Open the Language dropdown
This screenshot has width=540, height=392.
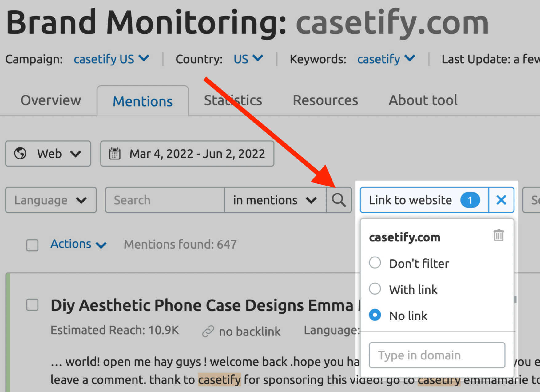[x=51, y=200]
